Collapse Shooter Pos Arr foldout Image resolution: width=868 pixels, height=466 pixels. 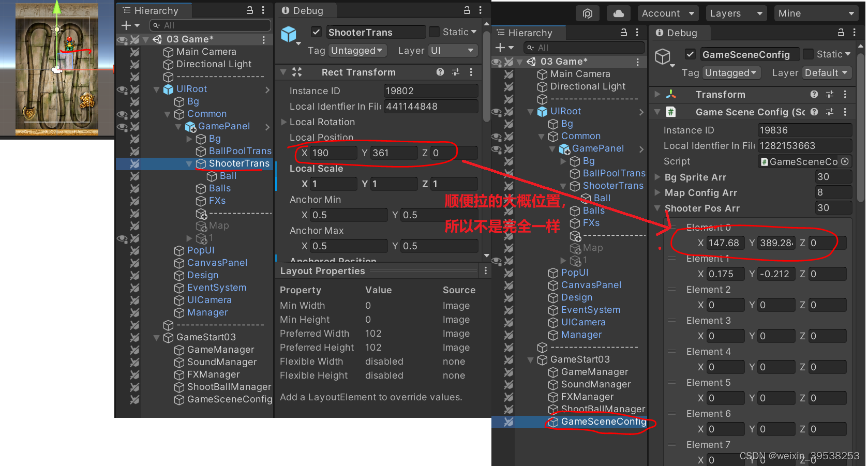click(657, 208)
